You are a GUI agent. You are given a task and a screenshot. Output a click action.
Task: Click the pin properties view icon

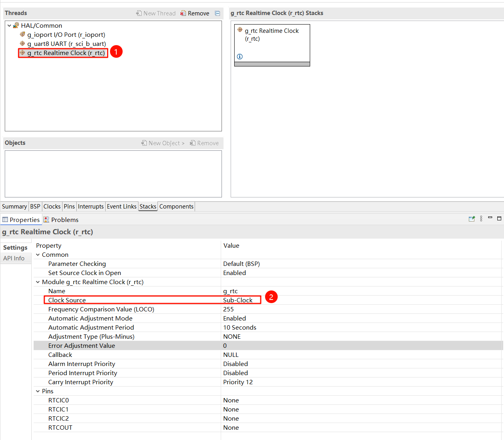click(x=472, y=219)
